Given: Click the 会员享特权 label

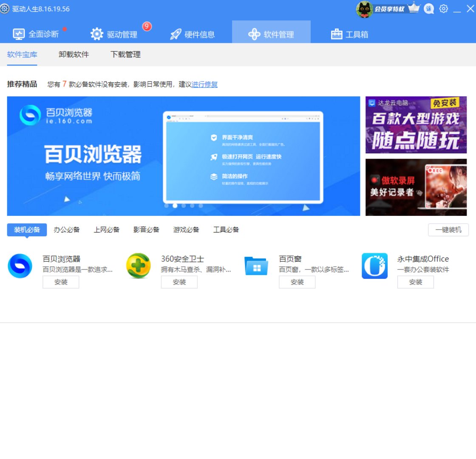Looking at the screenshot, I should coord(389,9).
